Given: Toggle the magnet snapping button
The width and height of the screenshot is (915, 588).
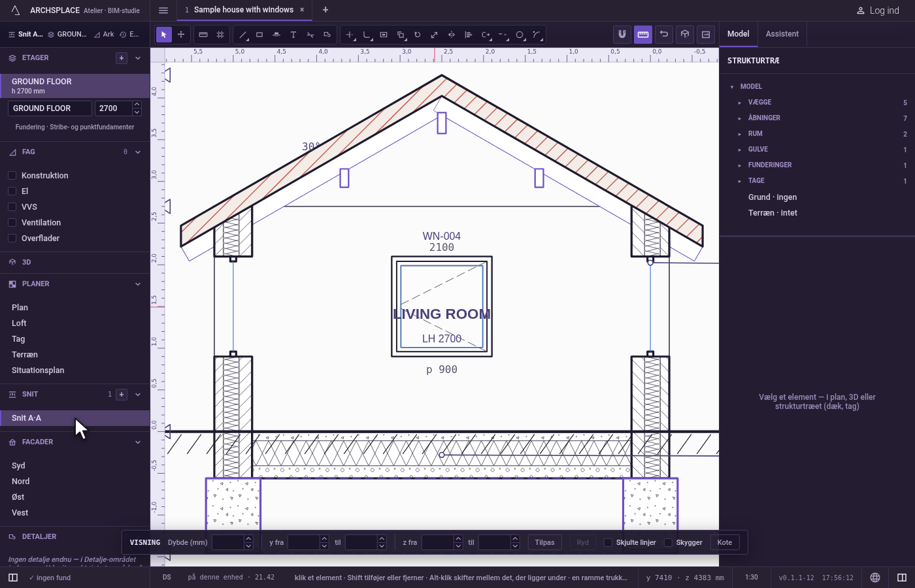Looking at the screenshot, I should tap(622, 34).
